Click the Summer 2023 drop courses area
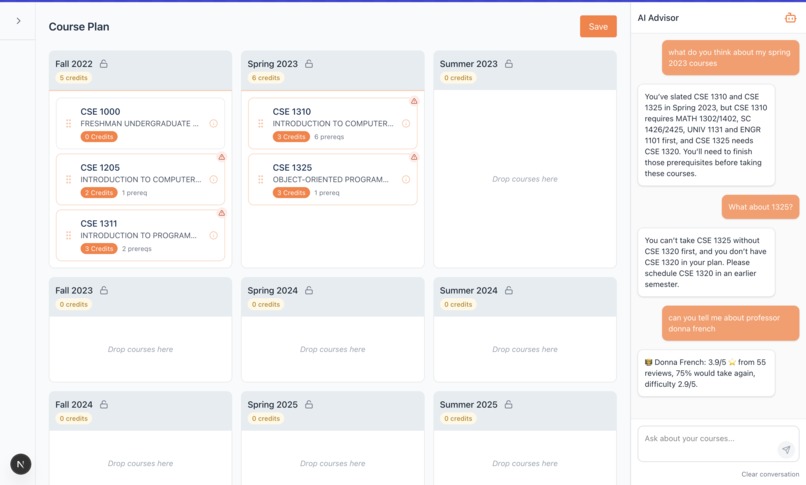 tap(525, 179)
